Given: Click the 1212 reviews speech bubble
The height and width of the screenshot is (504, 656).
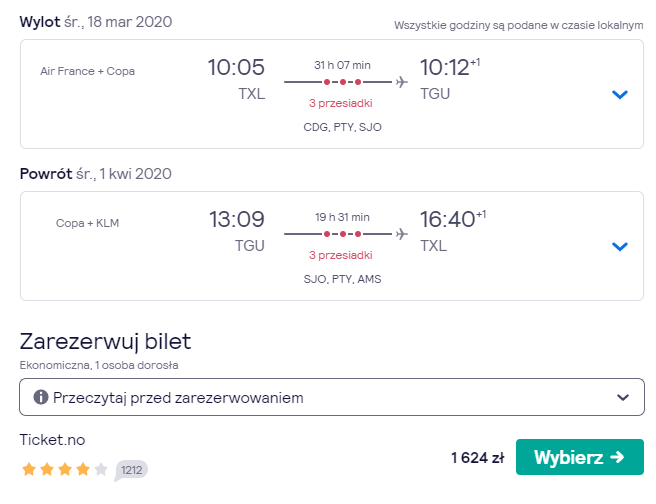Looking at the screenshot, I should point(131,470).
